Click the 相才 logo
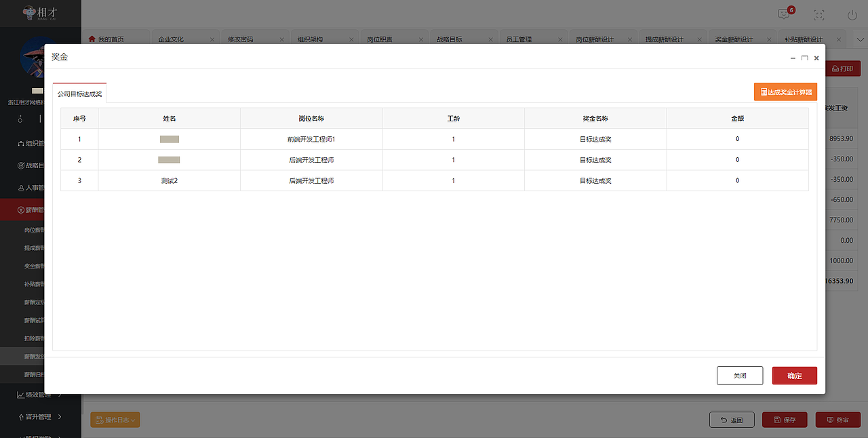Screen dimensions: 868x438 pyautogui.click(x=40, y=13)
